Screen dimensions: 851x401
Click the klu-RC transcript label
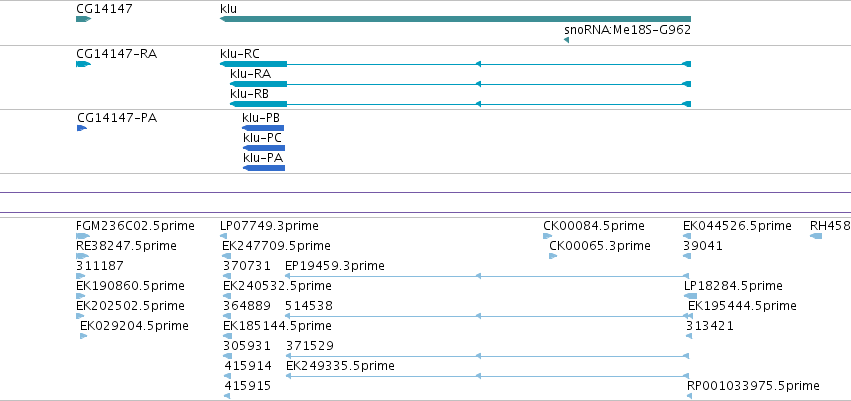point(240,54)
